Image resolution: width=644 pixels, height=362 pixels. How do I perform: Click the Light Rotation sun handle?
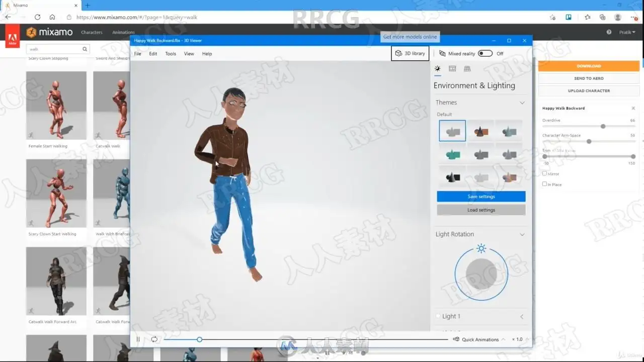pos(481,248)
